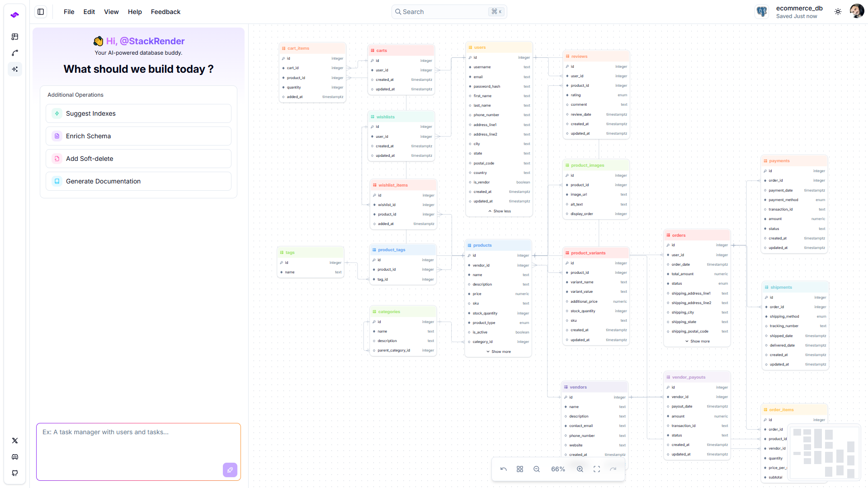Click the Suggest Indexes button
The image size is (868, 488).
pos(138,113)
